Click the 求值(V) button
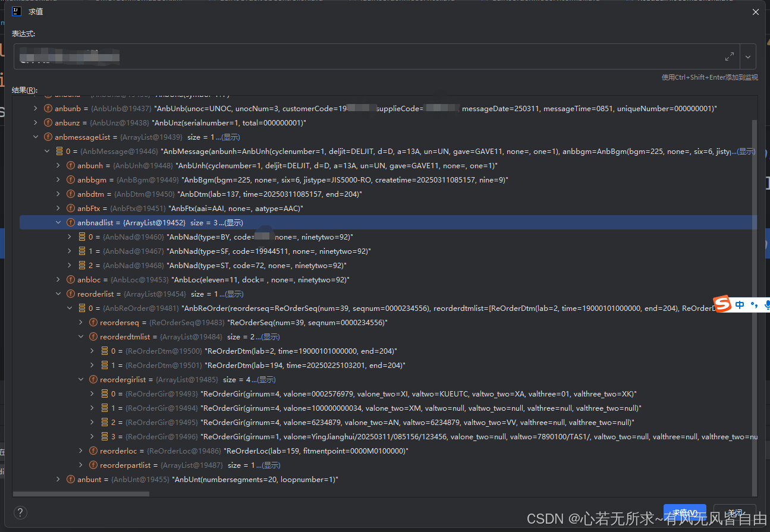Image resolution: width=770 pixels, height=532 pixels. pos(684,512)
